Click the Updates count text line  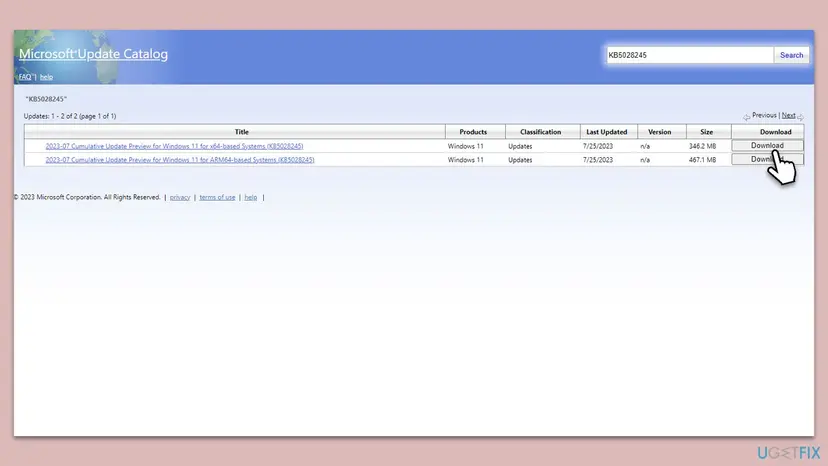tap(70, 116)
